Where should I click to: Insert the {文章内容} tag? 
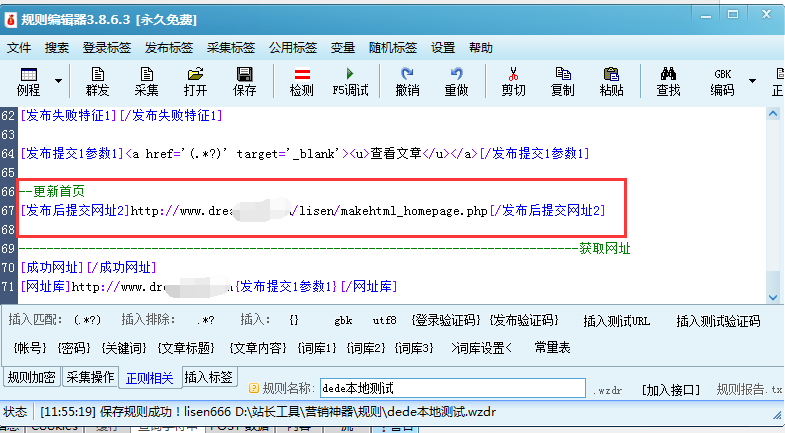point(258,347)
